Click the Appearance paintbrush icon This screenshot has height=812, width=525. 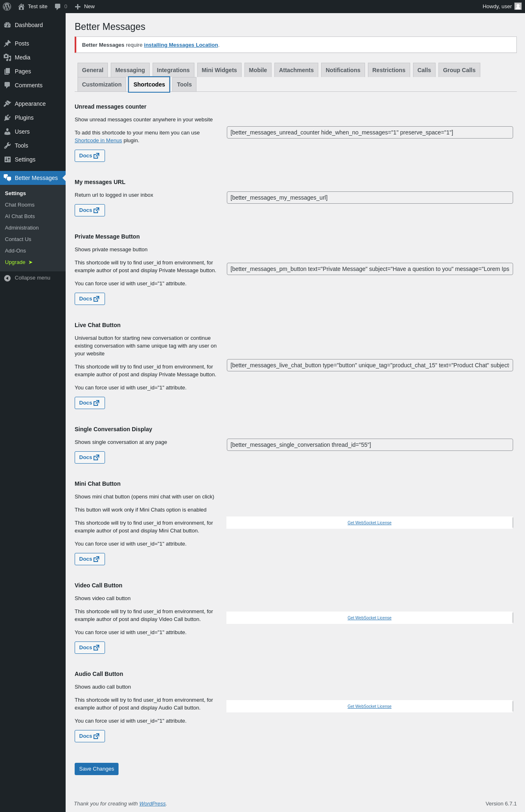point(7,104)
